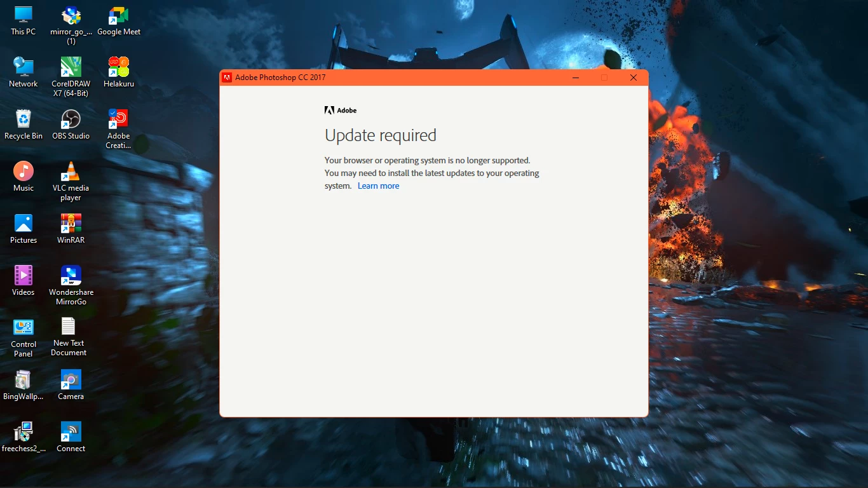The height and width of the screenshot is (488, 868).
Task: Click the Adobe icon in Photoshop title bar
Action: pos(227,78)
